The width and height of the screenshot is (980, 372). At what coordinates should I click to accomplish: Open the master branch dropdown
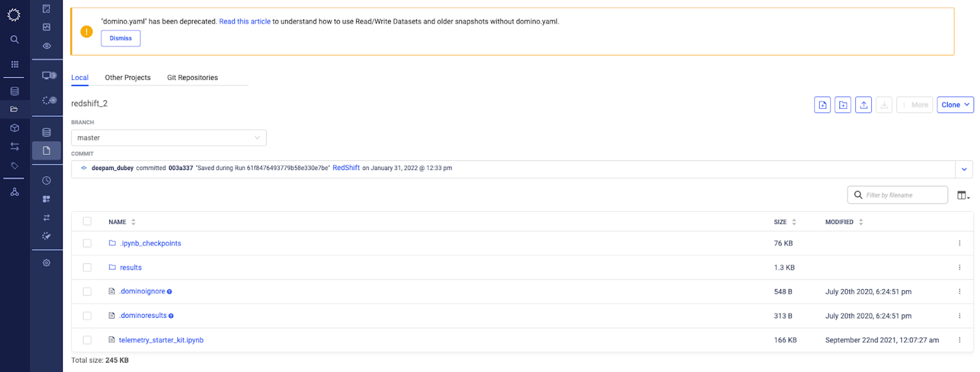[168, 137]
